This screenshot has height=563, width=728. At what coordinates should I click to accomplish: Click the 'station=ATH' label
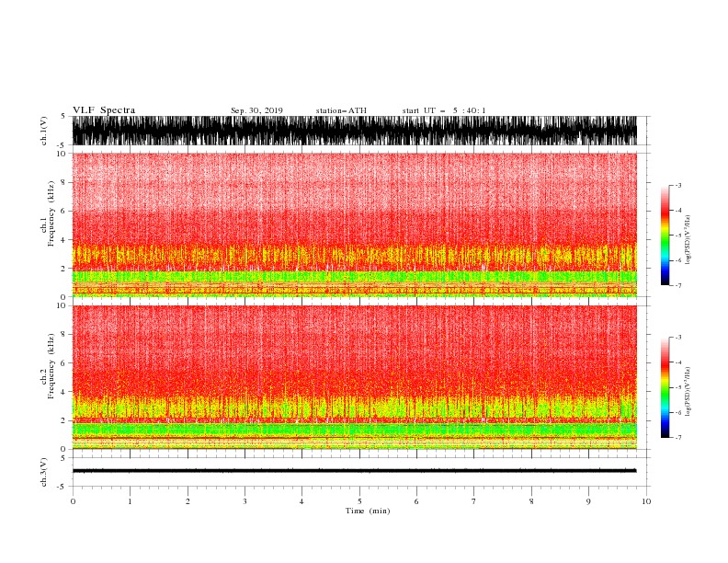[x=341, y=110]
